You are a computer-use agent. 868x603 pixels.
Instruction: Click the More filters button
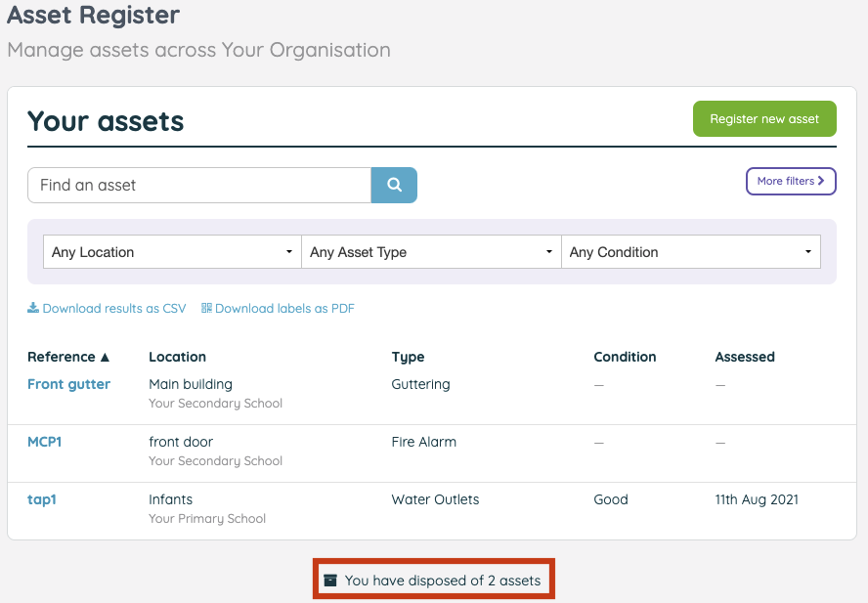click(791, 181)
